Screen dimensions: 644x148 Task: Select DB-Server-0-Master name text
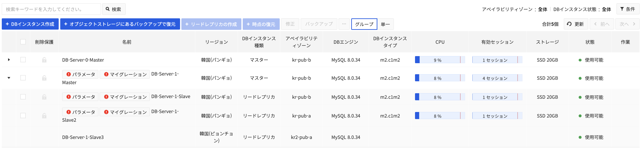pyautogui.click(x=83, y=60)
